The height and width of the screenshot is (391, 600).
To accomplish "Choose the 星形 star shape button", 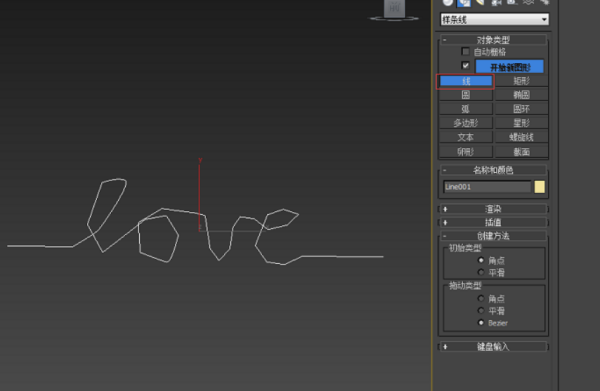I will pyautogui.click(x=521, y=123).
